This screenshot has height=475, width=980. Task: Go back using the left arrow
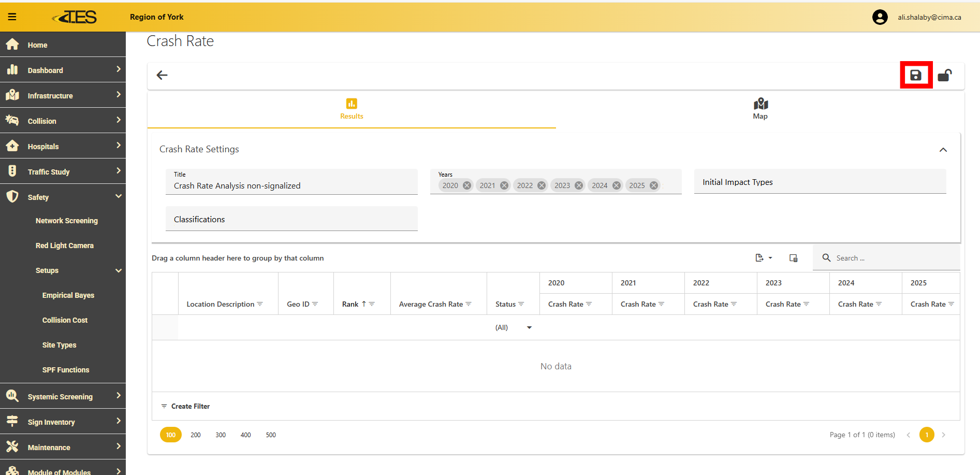tap(162, 75)
